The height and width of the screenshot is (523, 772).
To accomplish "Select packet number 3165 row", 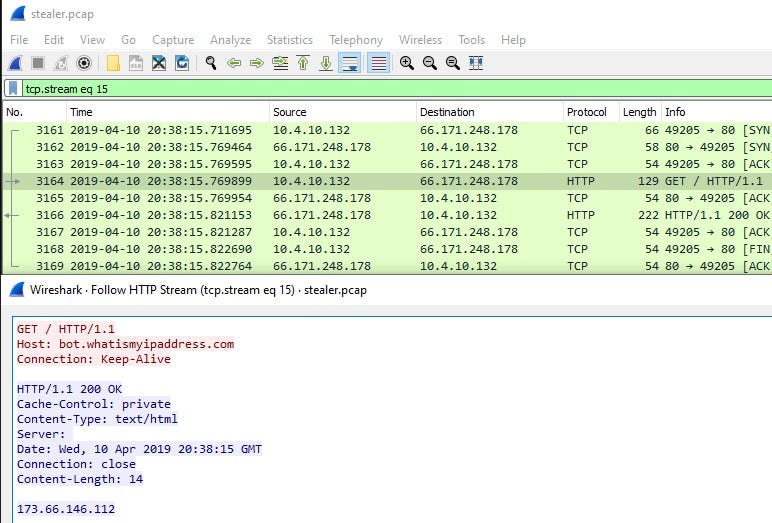I will coord(388,198).
